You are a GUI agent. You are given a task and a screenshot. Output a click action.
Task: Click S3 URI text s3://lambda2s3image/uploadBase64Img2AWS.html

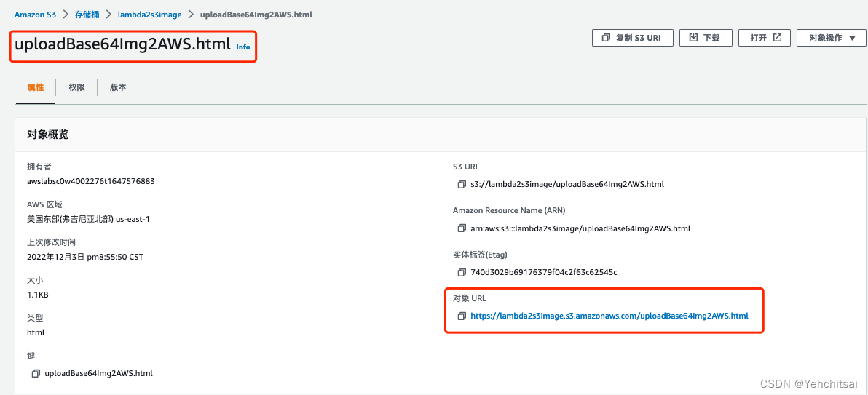(x=567, y=184)
